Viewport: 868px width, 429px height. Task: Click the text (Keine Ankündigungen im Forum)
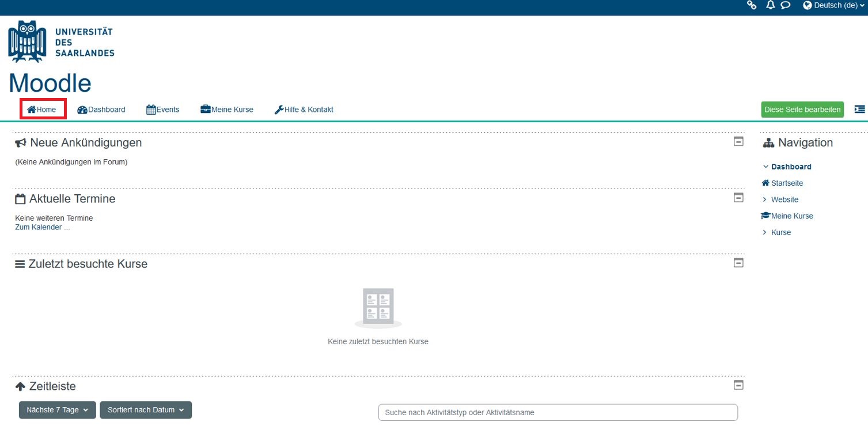coord(71,162)
